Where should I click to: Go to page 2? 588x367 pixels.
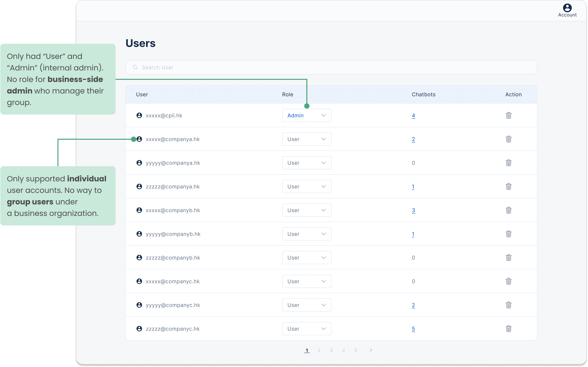coord(319,350)
